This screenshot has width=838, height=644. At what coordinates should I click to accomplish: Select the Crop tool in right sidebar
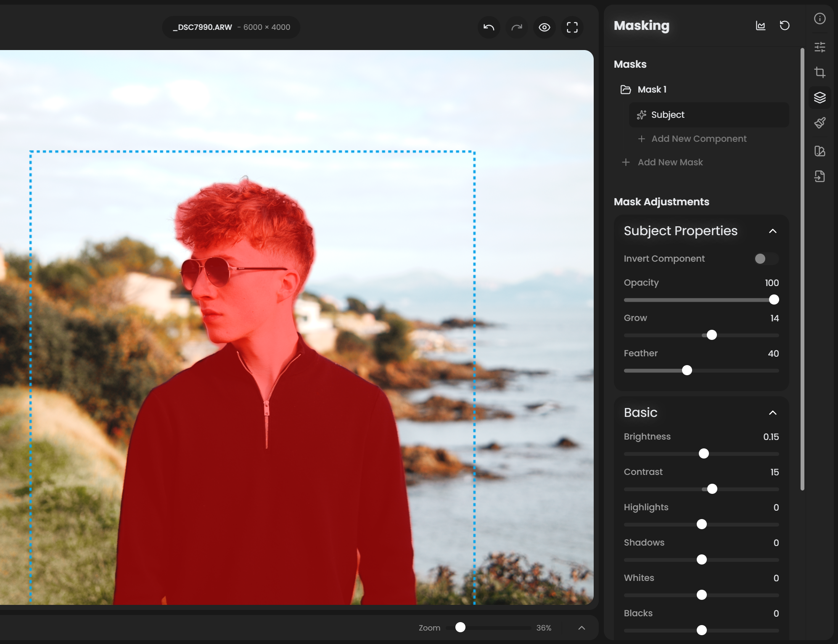click(820, 72)
